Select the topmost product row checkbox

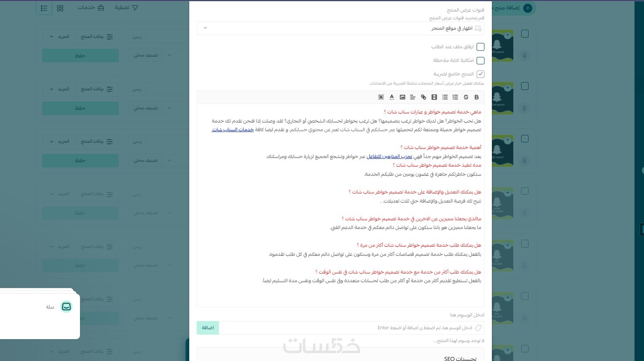[525, 34]
